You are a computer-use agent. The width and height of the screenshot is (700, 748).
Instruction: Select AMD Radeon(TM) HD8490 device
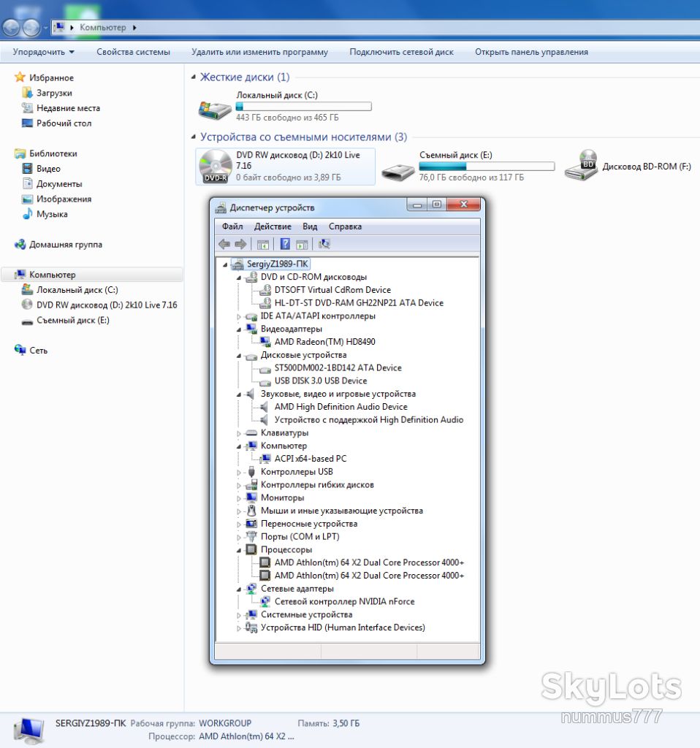click(324, 342)
